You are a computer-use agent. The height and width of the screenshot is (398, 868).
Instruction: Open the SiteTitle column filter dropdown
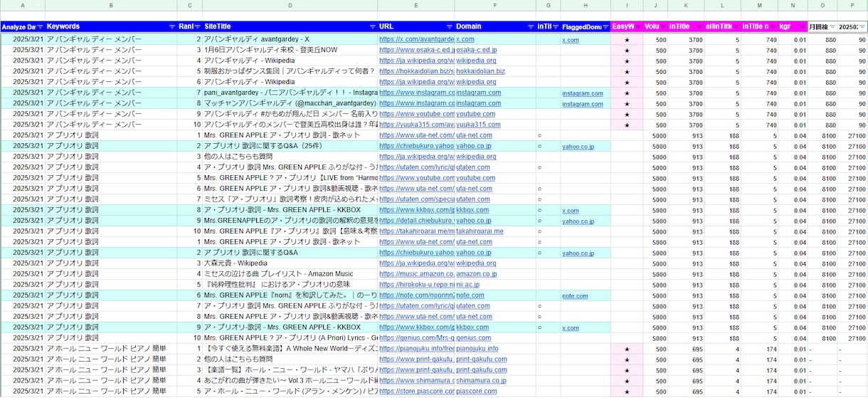coord(372,27)
